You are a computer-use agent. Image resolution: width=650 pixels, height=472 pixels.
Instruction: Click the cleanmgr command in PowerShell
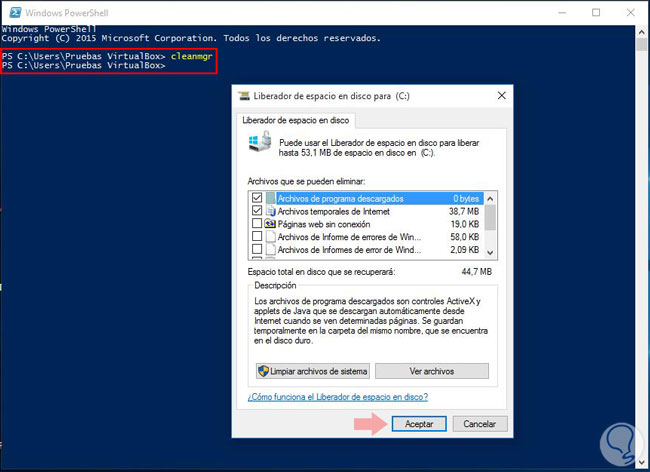tap(192, 56)
